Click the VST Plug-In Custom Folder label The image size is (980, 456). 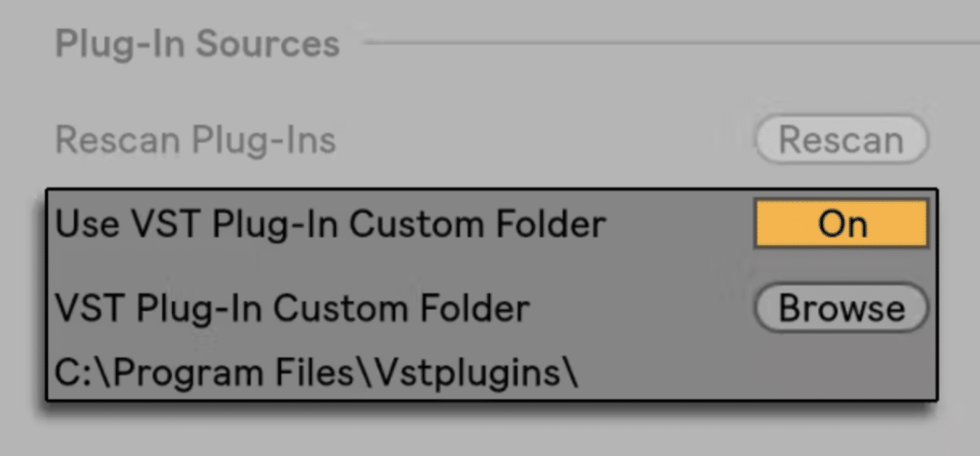[x=293, y=308]
